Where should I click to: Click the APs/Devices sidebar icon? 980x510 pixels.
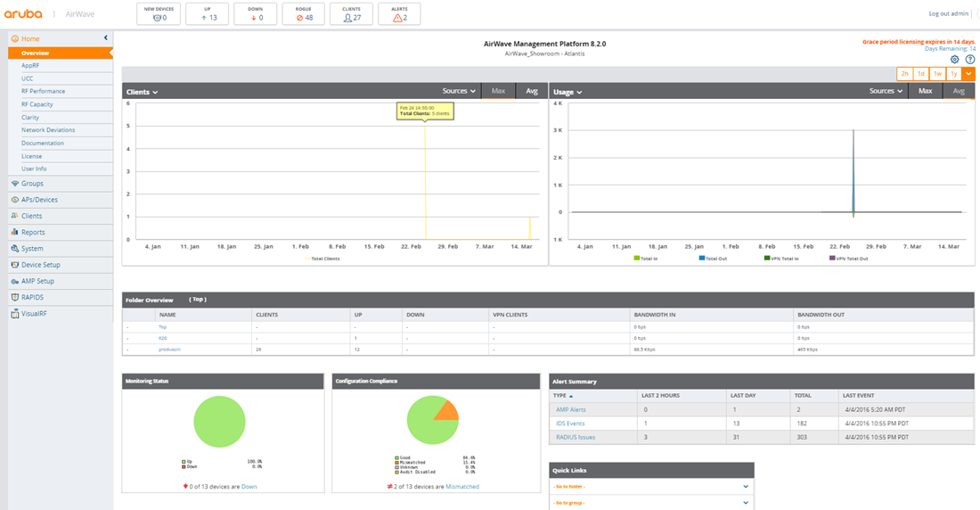[x=15, y=200]
